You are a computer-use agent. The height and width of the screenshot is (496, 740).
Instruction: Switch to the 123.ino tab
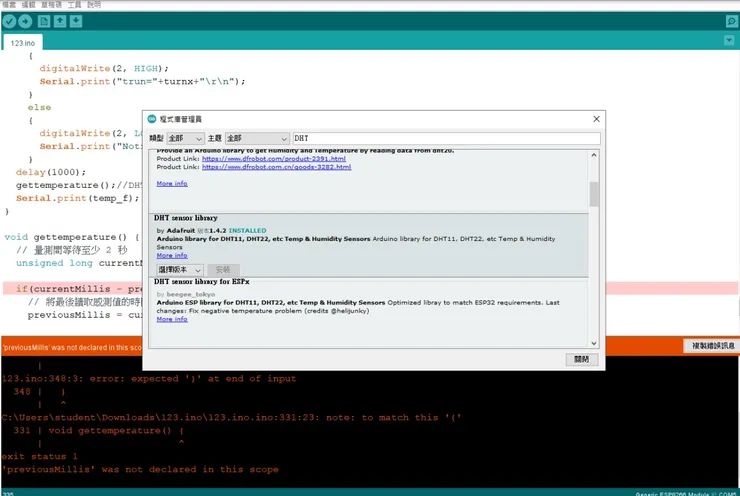click(23, 43)
